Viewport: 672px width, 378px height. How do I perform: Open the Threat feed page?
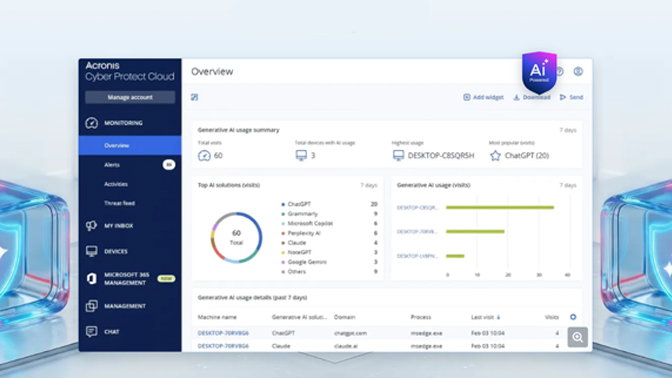tap(119, 203)
